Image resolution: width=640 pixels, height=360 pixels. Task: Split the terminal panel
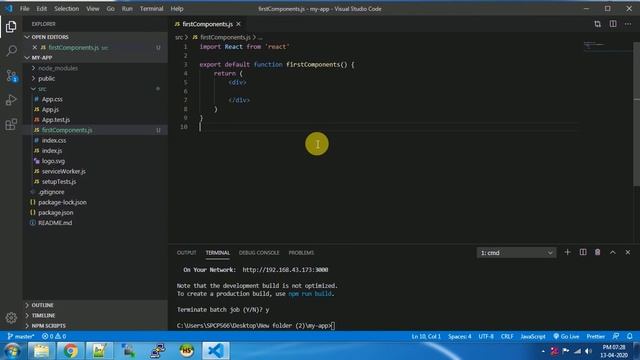tap(583, 252)
